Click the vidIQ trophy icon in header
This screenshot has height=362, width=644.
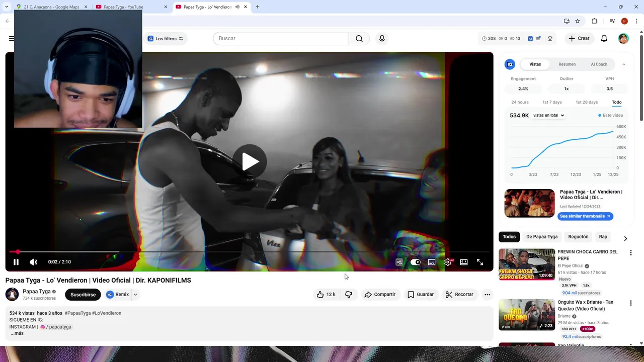550,39
